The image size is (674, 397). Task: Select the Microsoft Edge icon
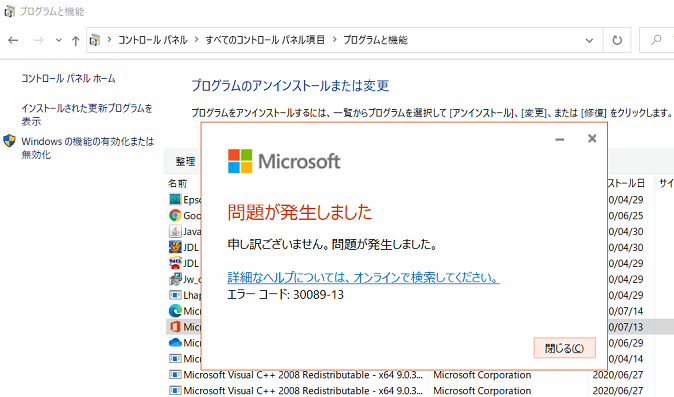click(x=175, y=311)
